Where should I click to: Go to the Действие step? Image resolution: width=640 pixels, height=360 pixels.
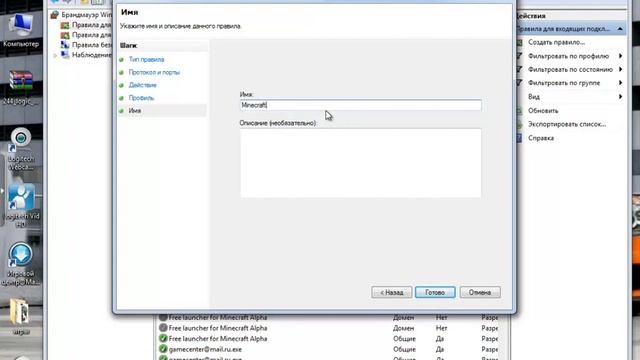coord(142,85)
